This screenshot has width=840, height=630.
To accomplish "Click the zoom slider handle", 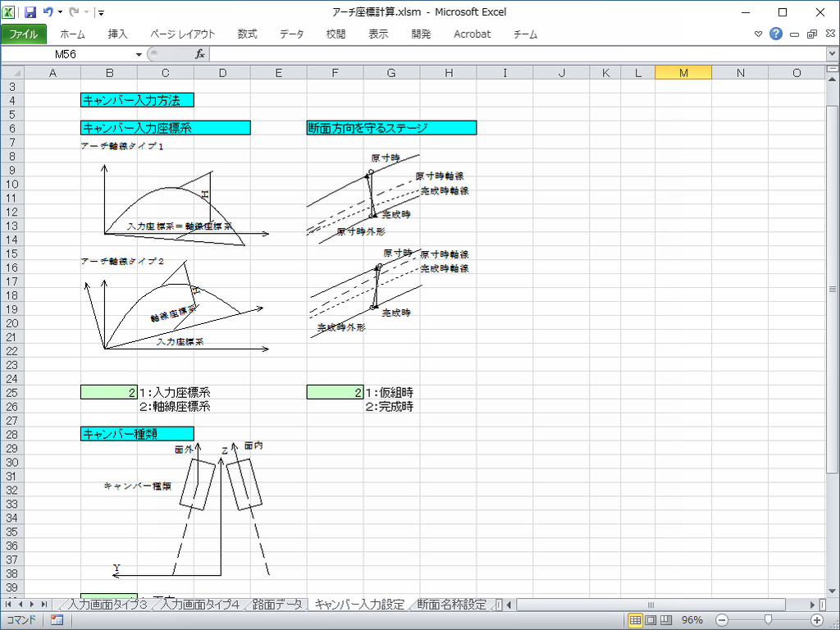I will tap(766, 620).
